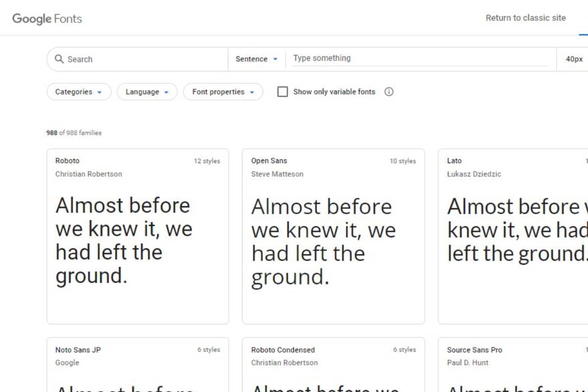
Task: Select the Lato font card
Action: (x=513, y=236)
